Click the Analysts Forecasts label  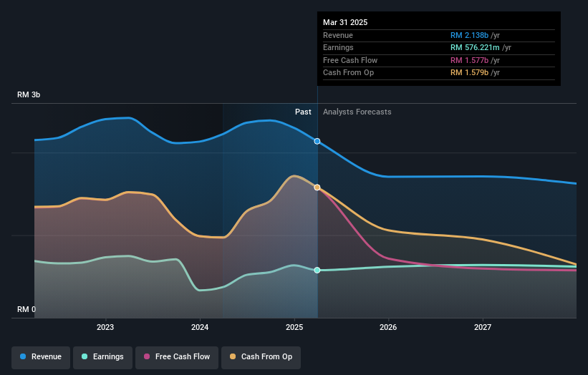coord(357,112)
